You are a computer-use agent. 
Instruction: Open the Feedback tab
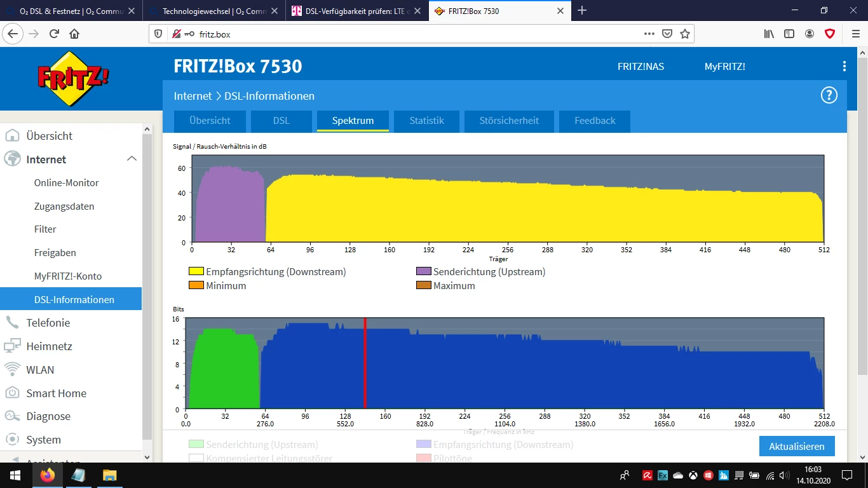(x=595, y=121)
